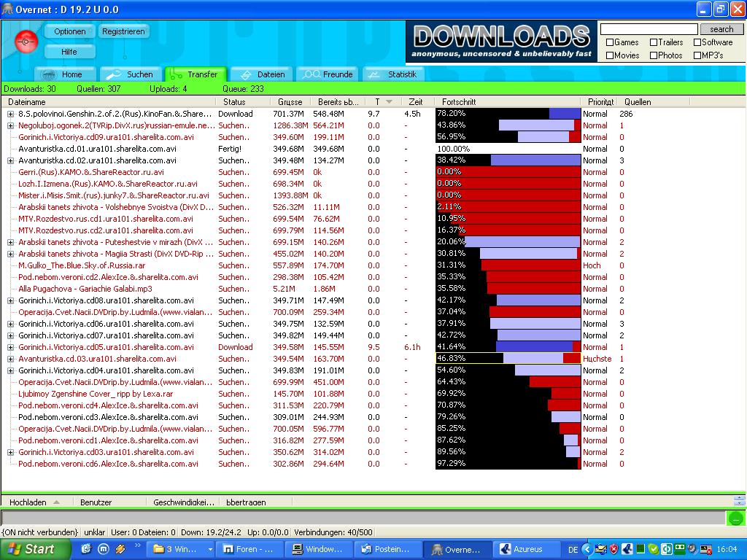Click the Internet Explorer quick launch icon
Viewport: 747px width, 560px height.
86,549
